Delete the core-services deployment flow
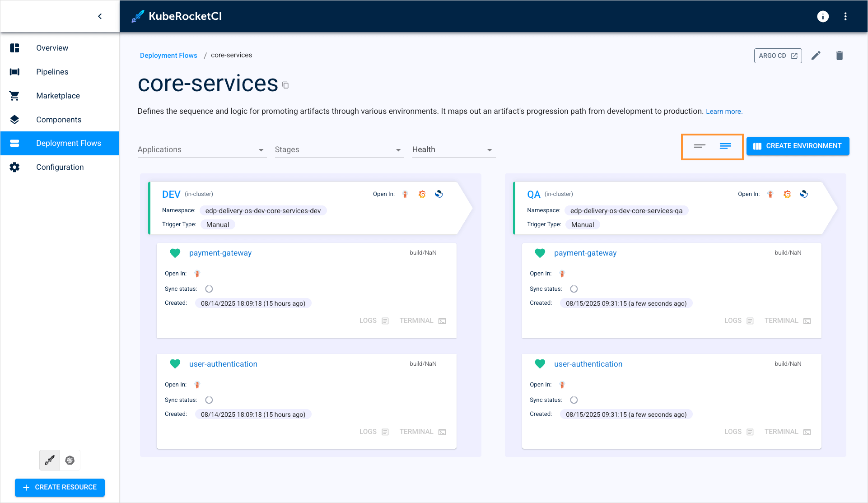Viewport: 868px width, 503px height. 839,56
